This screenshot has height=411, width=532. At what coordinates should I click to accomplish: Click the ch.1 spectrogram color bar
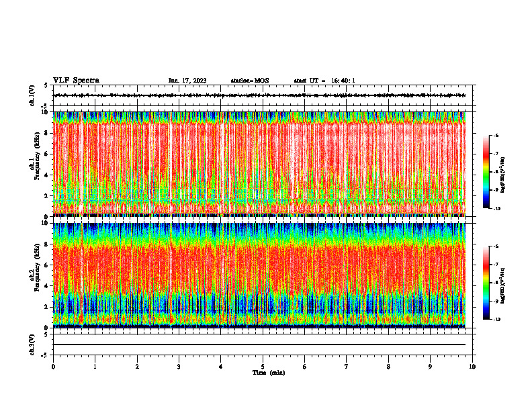pos(486,172)
